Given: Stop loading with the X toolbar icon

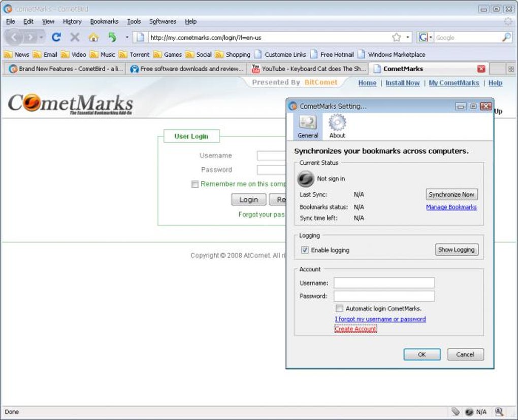Looking at the screenshot, I should click(x=75, y=37).
